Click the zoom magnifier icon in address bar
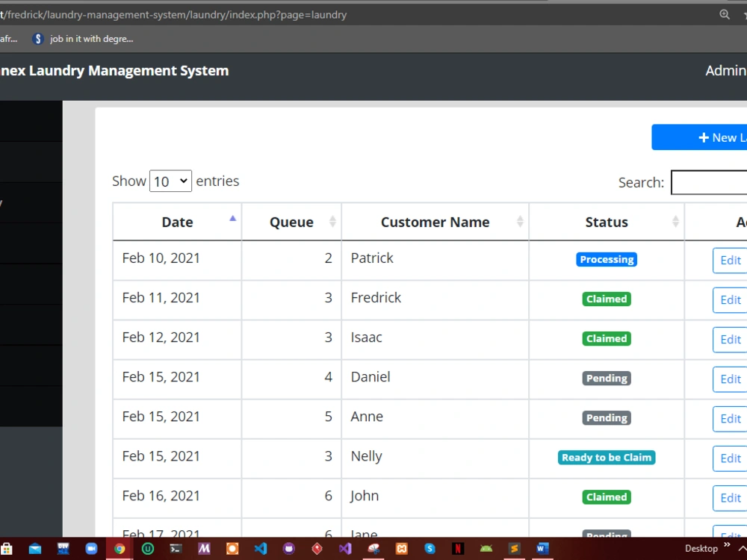The height and width of the screenshot is (560, 747). [x=724, y=14]
